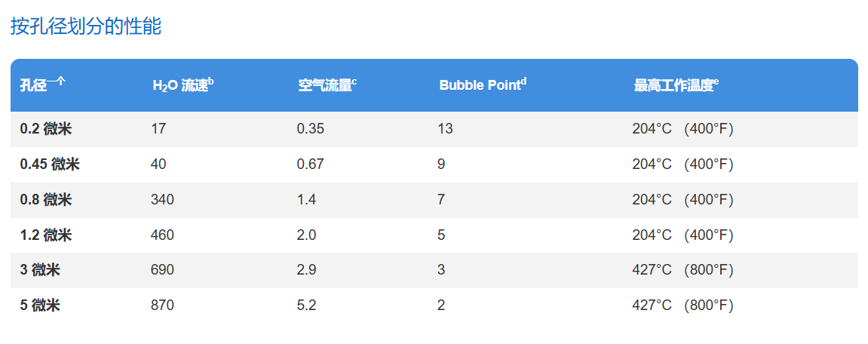This screenshot has width=868, height=344.
Task: Click the 3 微米 row label
Action: (40, 270)
